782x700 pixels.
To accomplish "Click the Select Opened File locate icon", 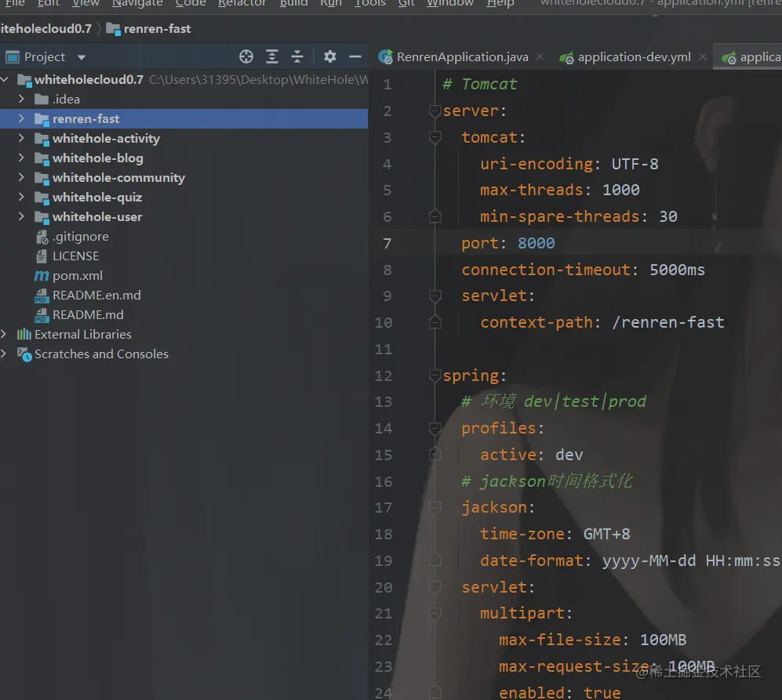I will click(246, 57).
